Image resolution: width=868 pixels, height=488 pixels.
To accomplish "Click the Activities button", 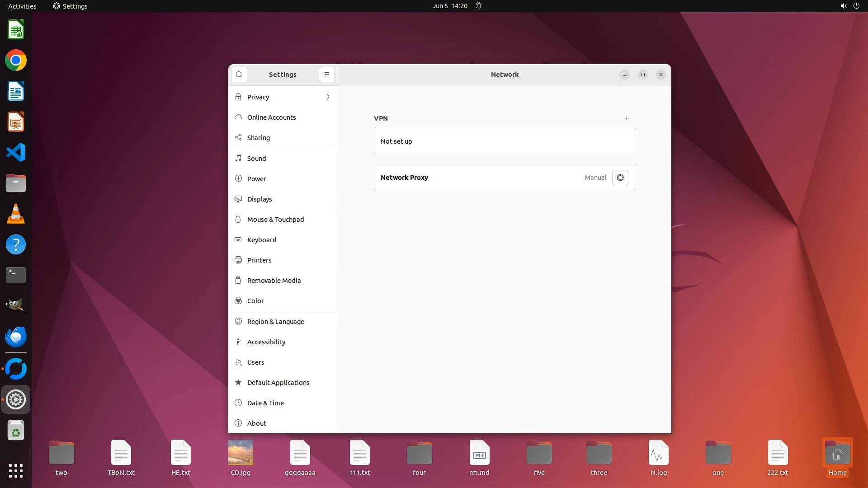I will pos(22,6).
